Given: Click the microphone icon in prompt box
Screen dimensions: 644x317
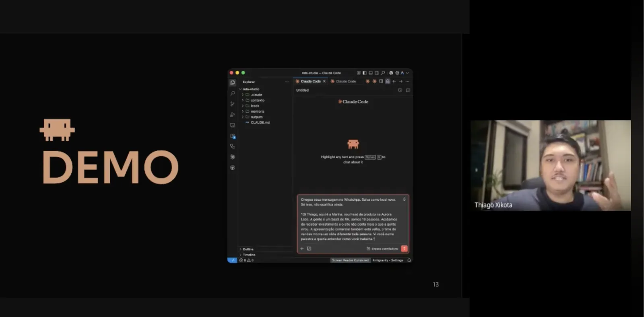Looking at the screenshot, I should [405, 199].
